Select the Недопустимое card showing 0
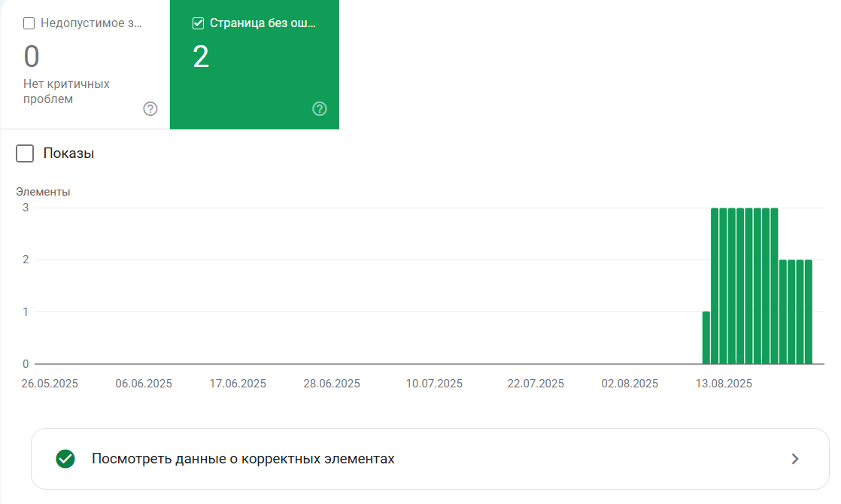The image size is (841, 504). pyautogui.click(x=85, y=65)
